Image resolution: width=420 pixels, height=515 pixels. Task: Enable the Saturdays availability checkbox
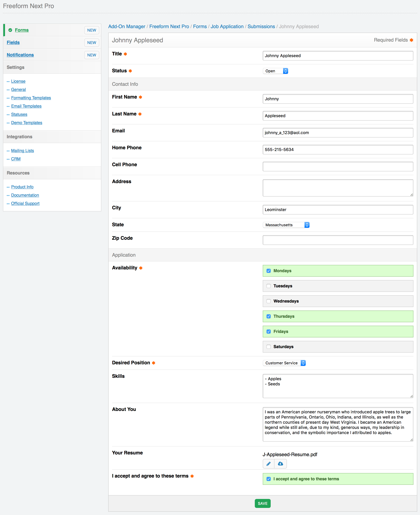[x=268, y=347]
